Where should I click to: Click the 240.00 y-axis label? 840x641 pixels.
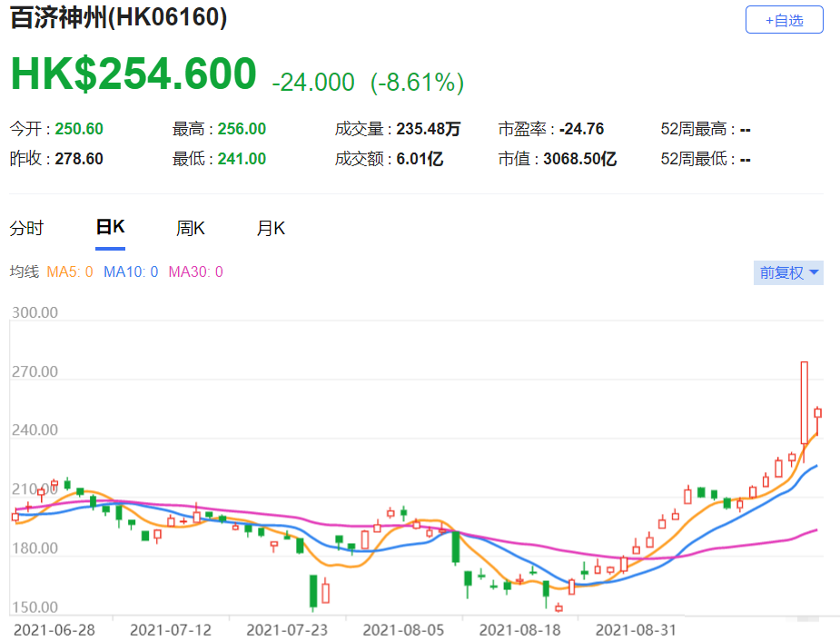[35, 430]
